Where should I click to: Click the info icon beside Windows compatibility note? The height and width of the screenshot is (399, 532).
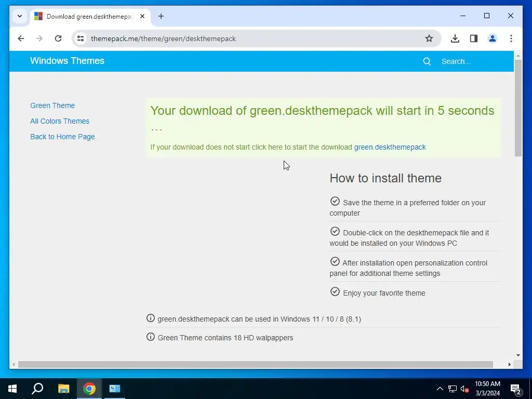pyautogui.click(x=150, y=318)
